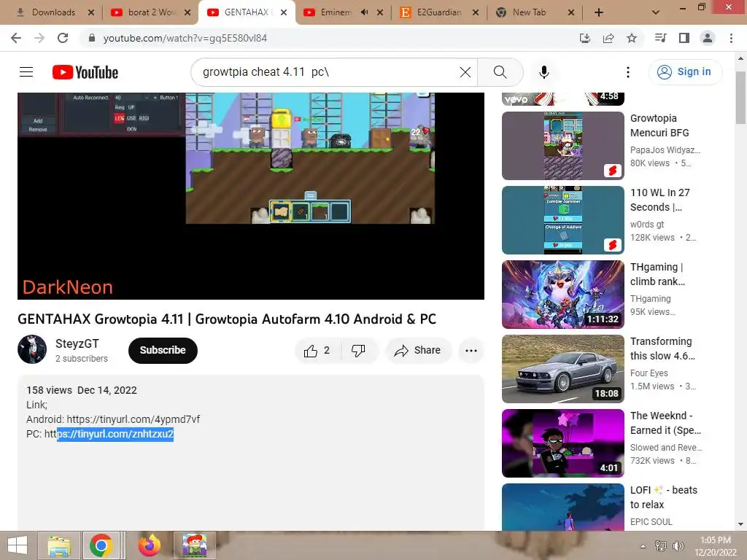Open the SteyzGT channel name link
The height and width of the screenshot is (560, 747).
[x=77, y=343]
